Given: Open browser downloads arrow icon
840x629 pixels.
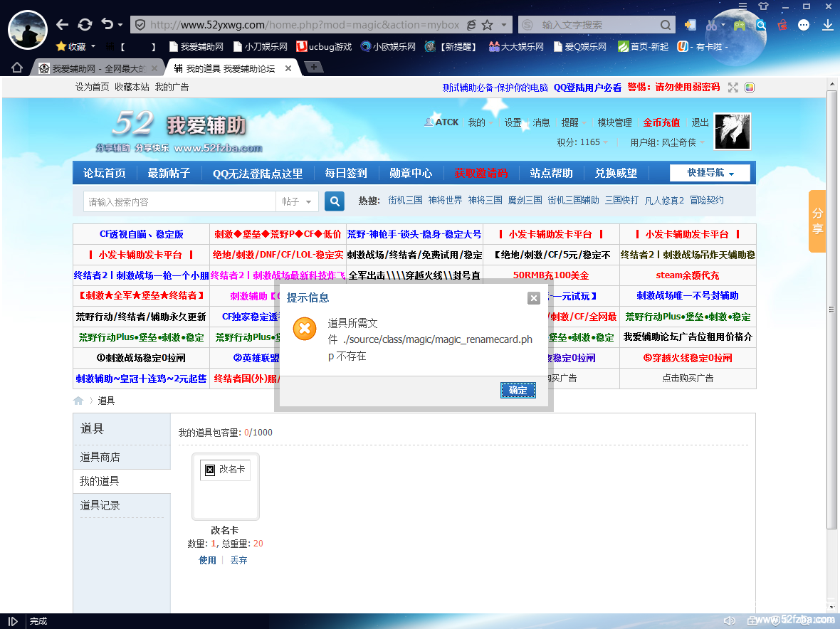Looking at the screenshot, I should click(827, 25).
